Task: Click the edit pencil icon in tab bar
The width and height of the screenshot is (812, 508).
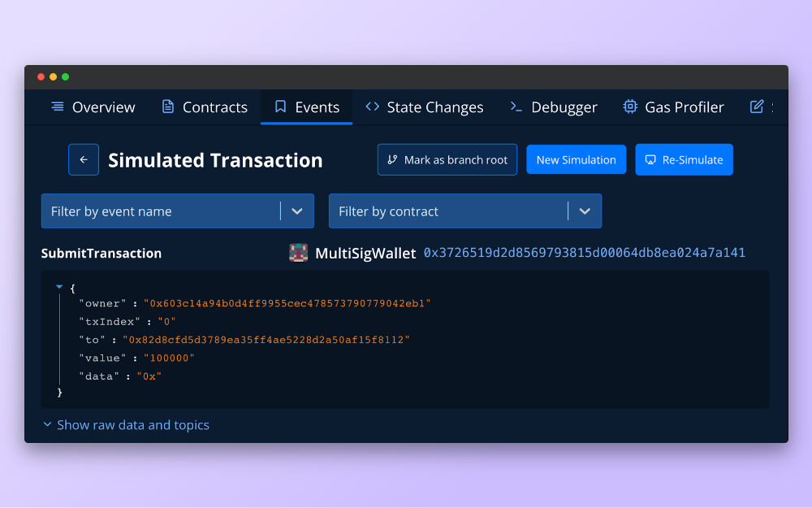Action: pyautogui.click(x=757, y=106)
